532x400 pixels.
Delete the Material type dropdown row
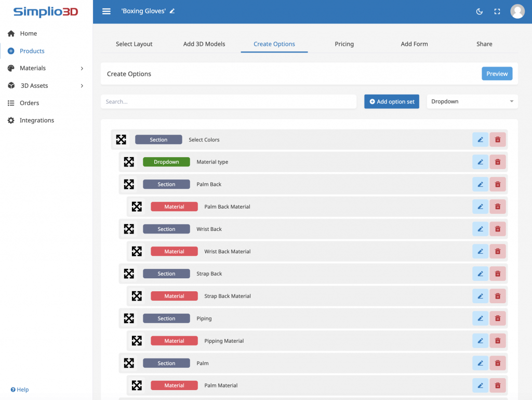click(x=497, y=162)
